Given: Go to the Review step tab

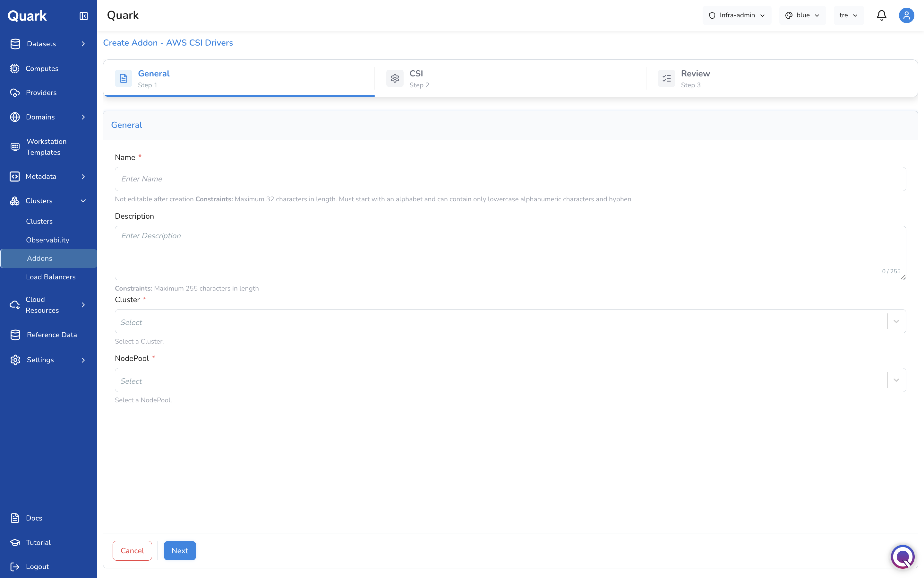Looking at the screenshot, I should click(x=782, y=78).
